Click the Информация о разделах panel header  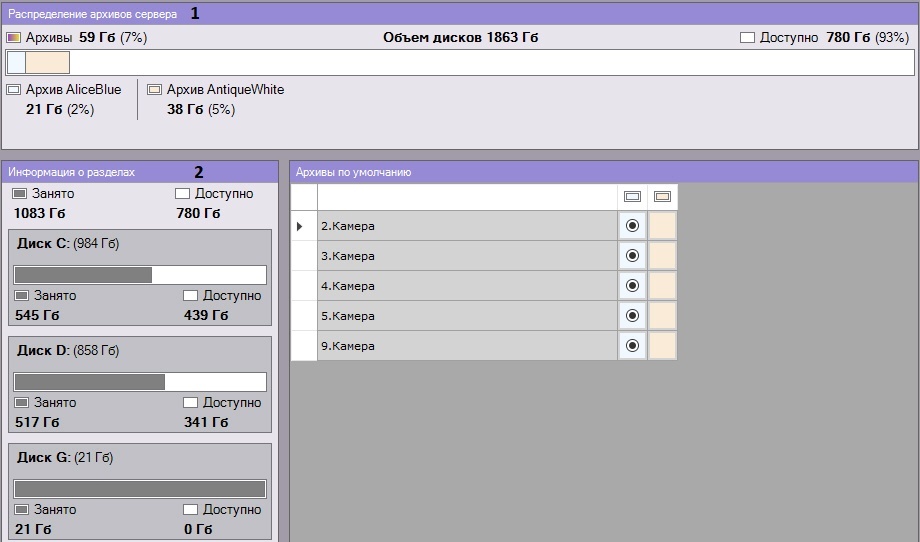pyautogui.click(x=140, y=172)
